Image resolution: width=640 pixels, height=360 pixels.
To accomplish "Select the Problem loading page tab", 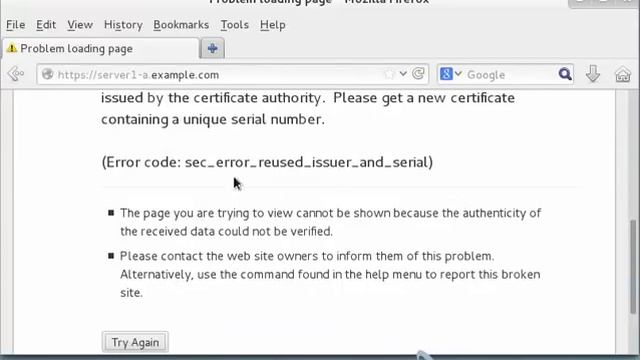I will point(100,49).
